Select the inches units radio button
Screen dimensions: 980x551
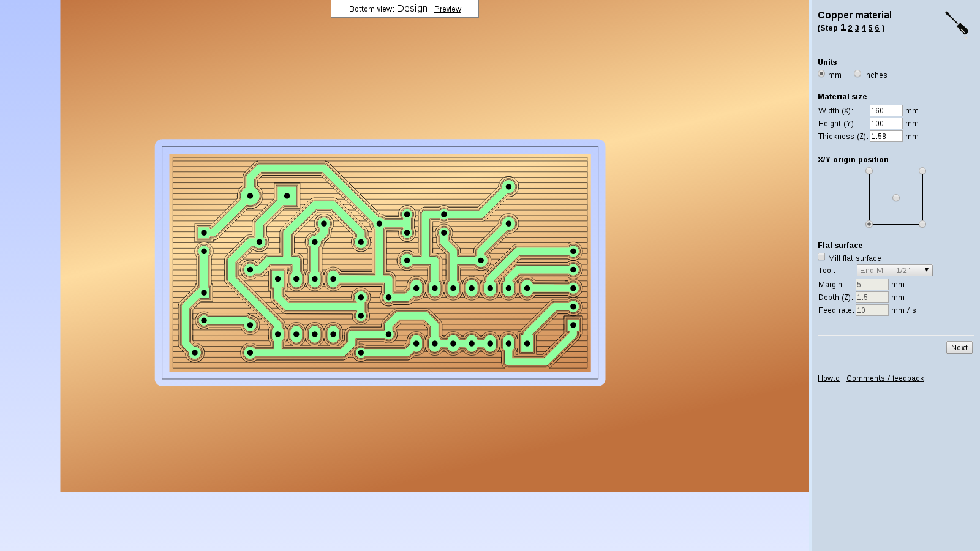[858, 73]
